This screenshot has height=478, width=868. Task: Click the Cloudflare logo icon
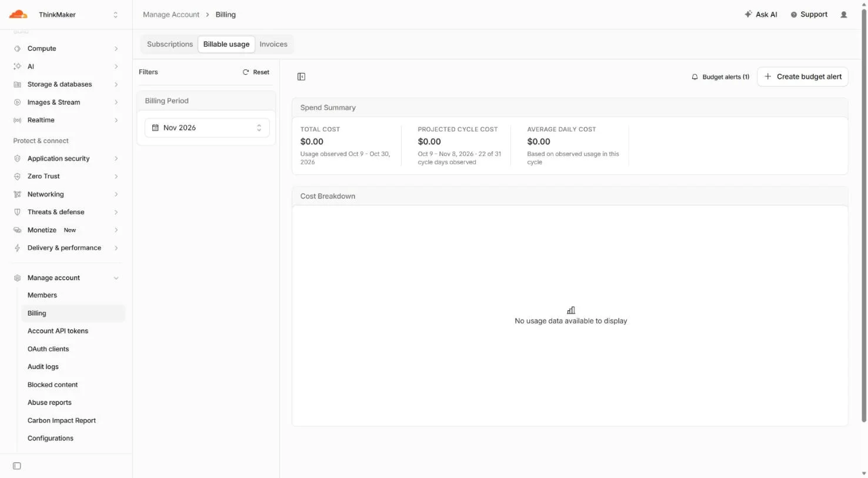(18, 14)
